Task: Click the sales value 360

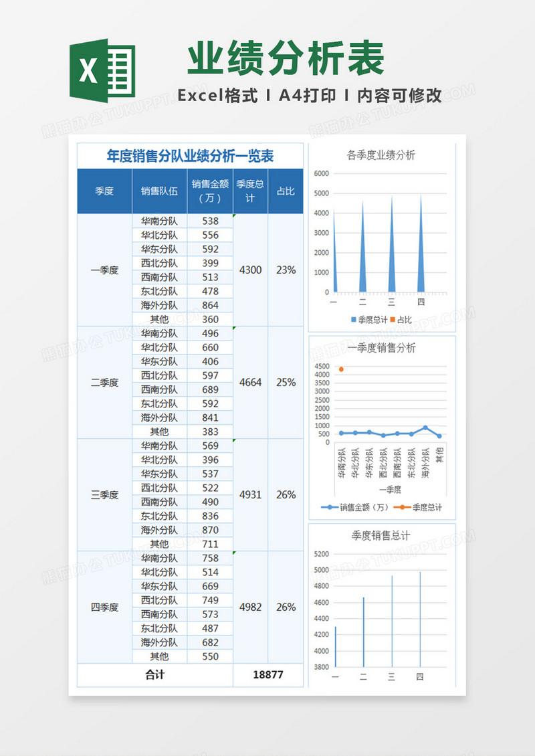Action: click(210, 319)
